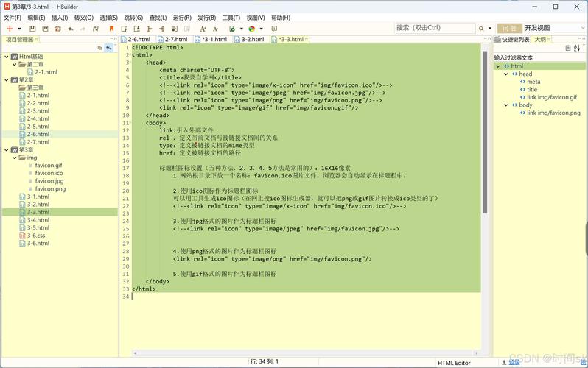Collapse the Html基础 project node
The image size is (588, 368).
[6, 57]
